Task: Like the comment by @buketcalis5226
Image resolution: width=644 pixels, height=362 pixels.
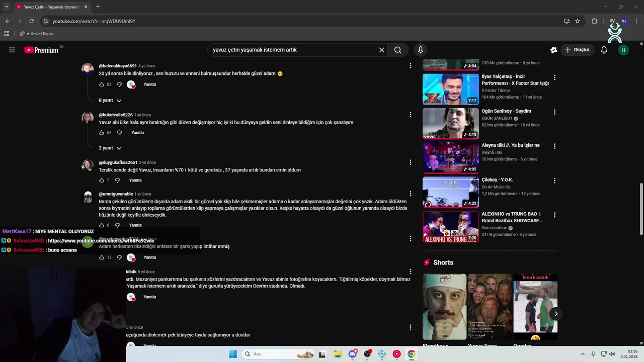Action: click(102, 133)
